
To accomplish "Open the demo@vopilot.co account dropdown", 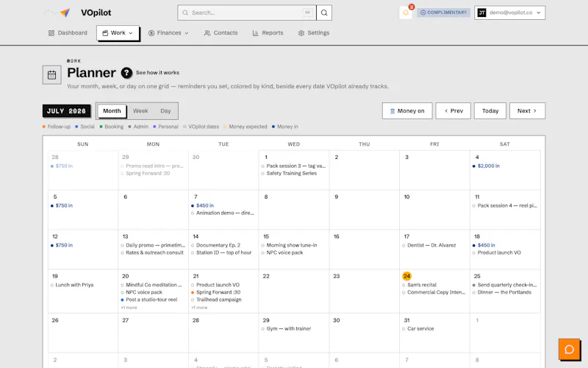I will tap(509, 13).
